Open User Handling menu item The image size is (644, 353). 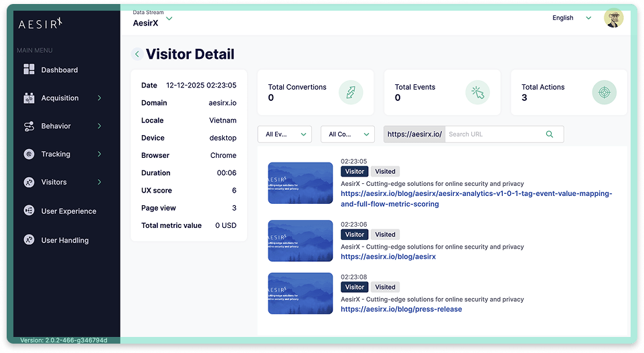click(65, 240)
